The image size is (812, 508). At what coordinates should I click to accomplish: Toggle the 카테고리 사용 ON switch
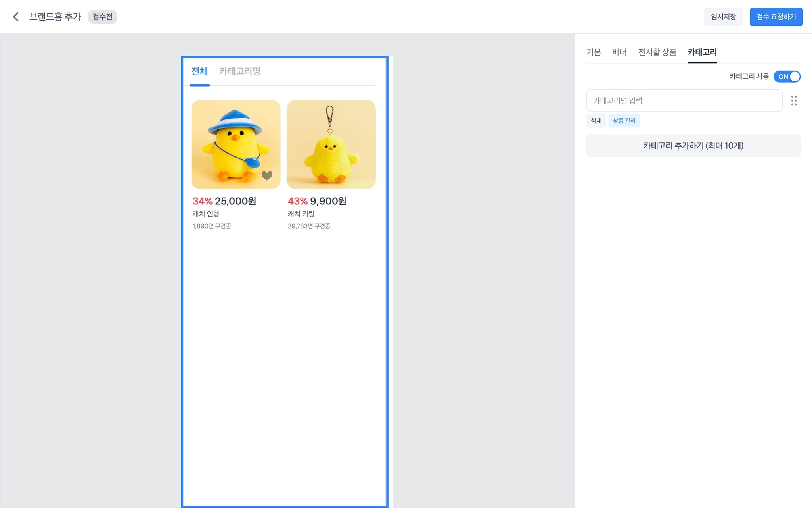coord(787,76)
